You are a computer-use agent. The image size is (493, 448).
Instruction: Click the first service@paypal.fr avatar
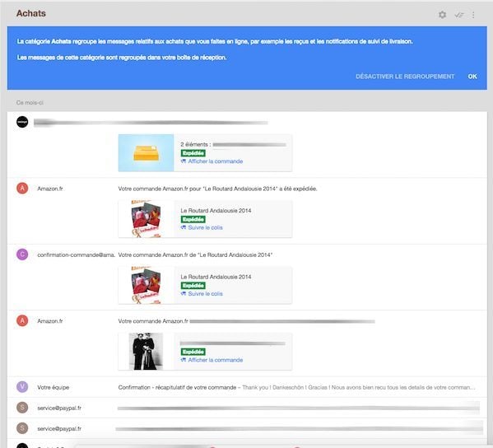pos(22,408)
